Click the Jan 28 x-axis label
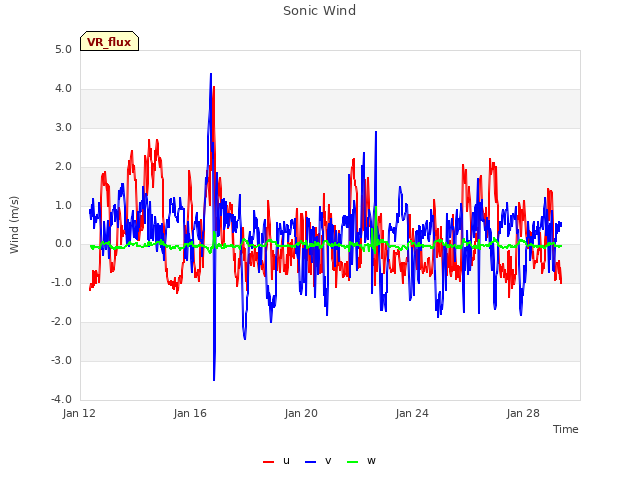The width and height of the screenshot is (640, 480). pos(523,413)
